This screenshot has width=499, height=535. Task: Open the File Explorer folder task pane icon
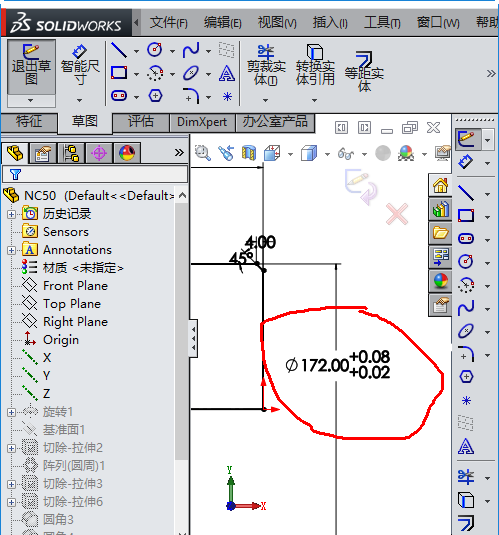440,233
